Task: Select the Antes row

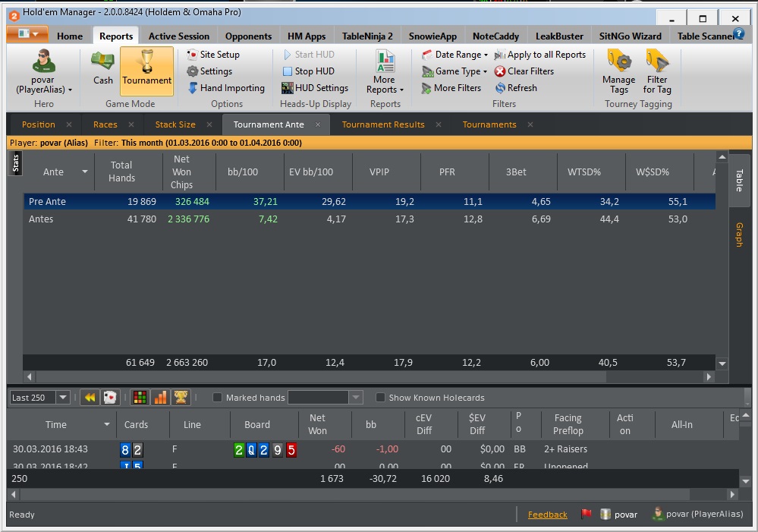Action: click(x=370, y=219)
